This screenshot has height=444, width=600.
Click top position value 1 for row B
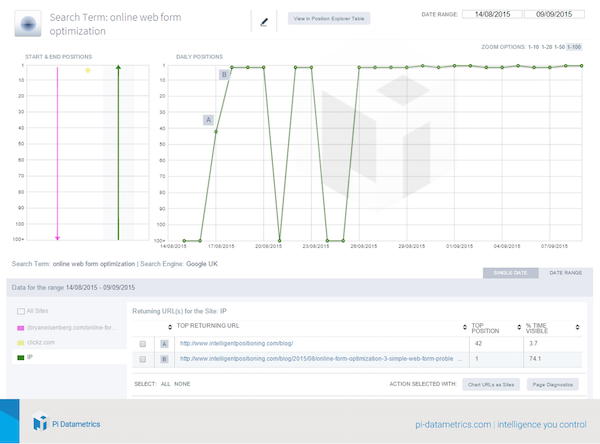click(477, 359)
